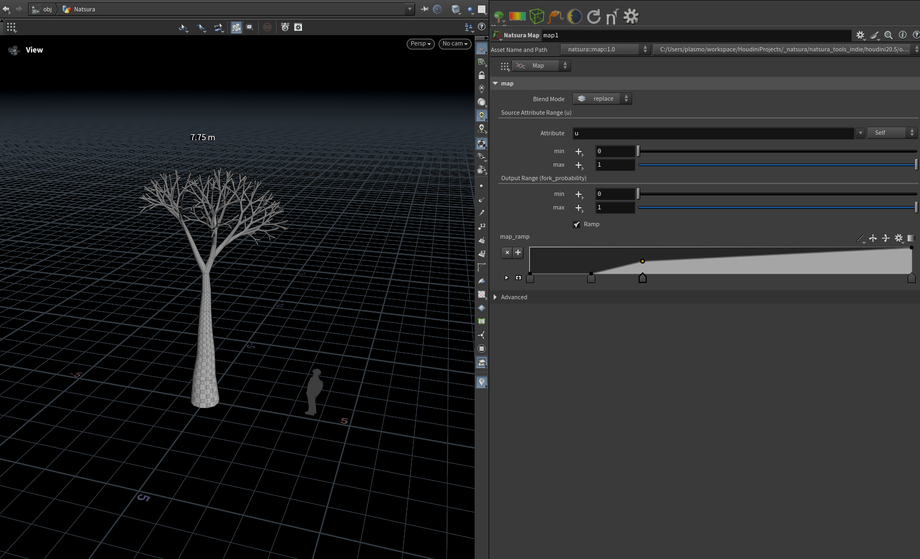
Task: Open the Blend Mode replace dropdown
Action: 603,99
